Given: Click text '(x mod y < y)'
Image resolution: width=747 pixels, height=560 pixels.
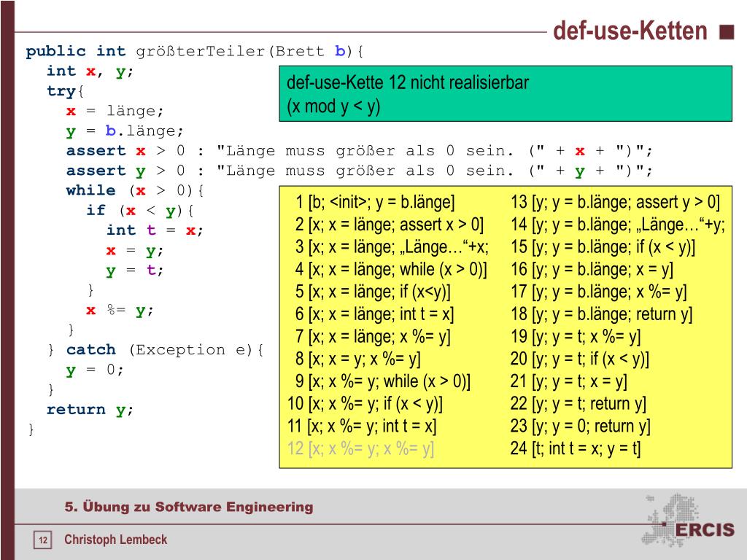Looking at the screenshot, I should tap(333, 106).
